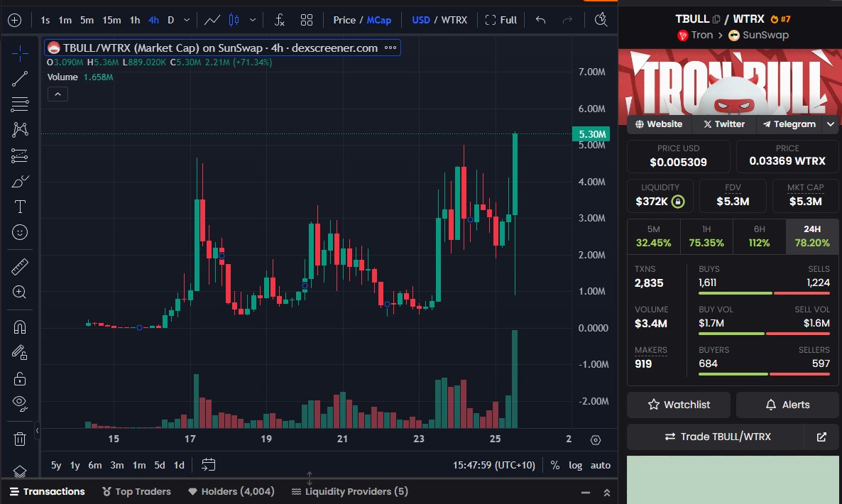Click the add symbol plus icon
Viewport: 842px width, 504px height.
pos(14,21)
